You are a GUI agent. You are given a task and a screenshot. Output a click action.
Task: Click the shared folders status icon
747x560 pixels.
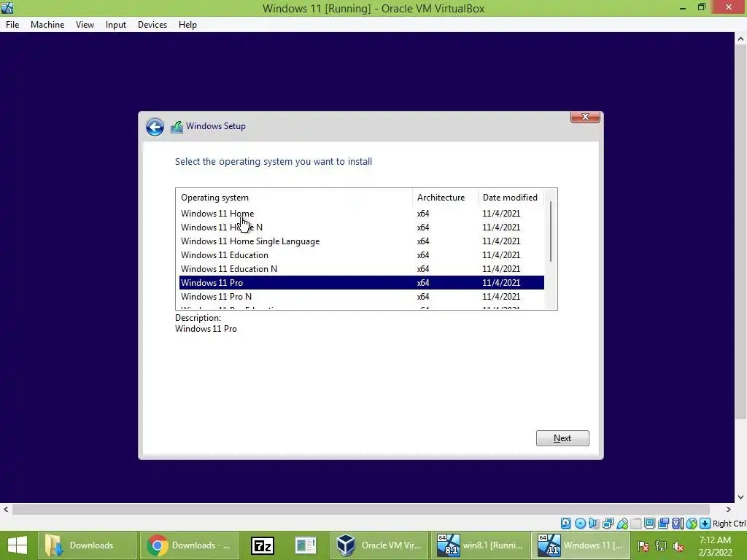[x=636, y=524]
